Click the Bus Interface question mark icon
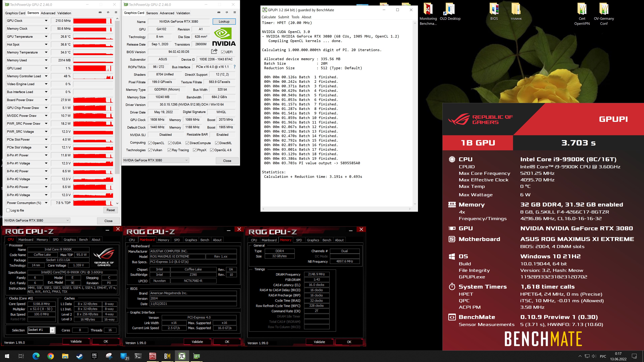Screen dimensions: 644x362 (x=234, y=67)
